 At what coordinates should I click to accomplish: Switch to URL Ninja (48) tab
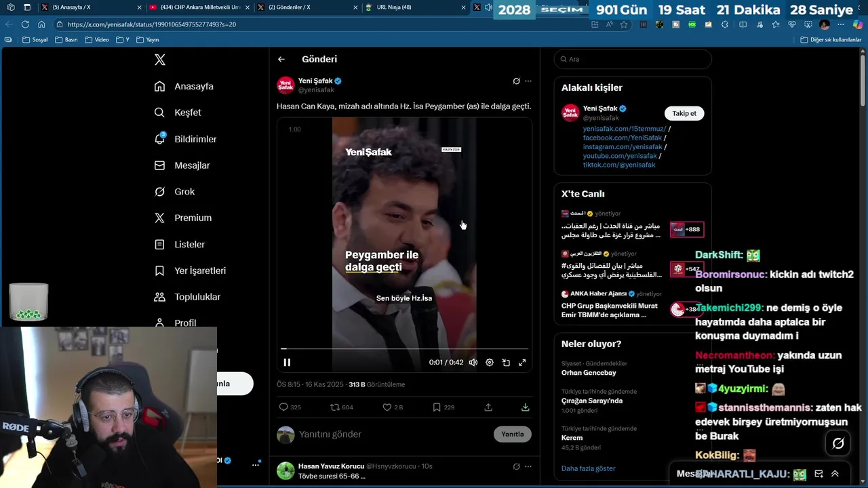pos(415,7)
